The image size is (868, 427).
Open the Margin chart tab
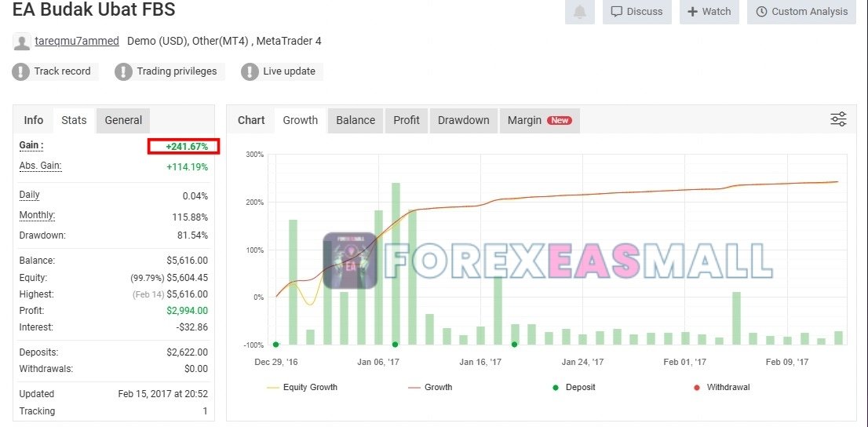(540, 120)
